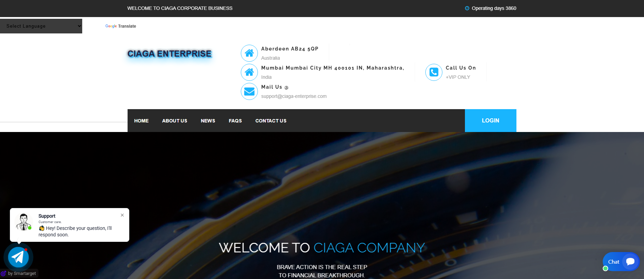Click the 'WELCOME TO CIAGA COMPANY' headline

[322, 248]
